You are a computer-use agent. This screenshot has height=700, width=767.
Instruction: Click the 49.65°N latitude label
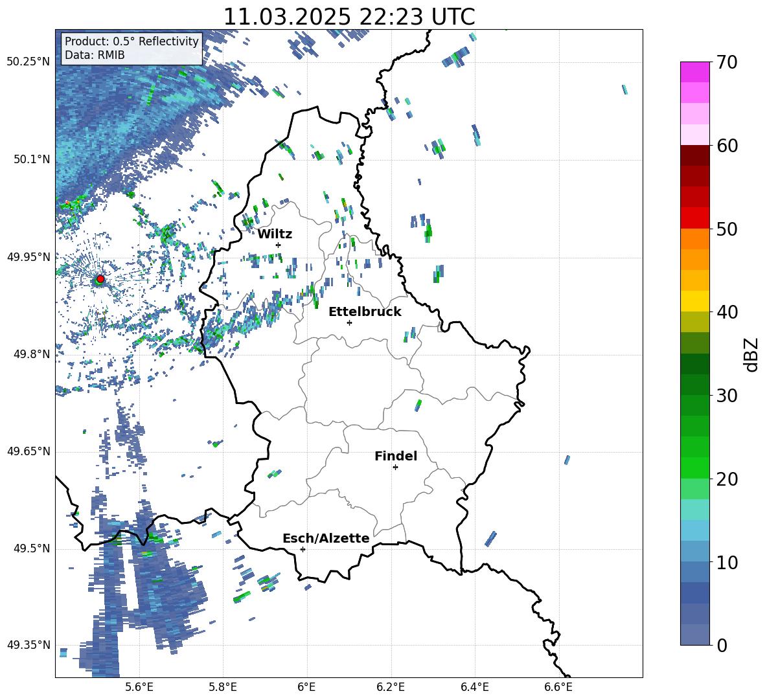click(x=29, y=451)
